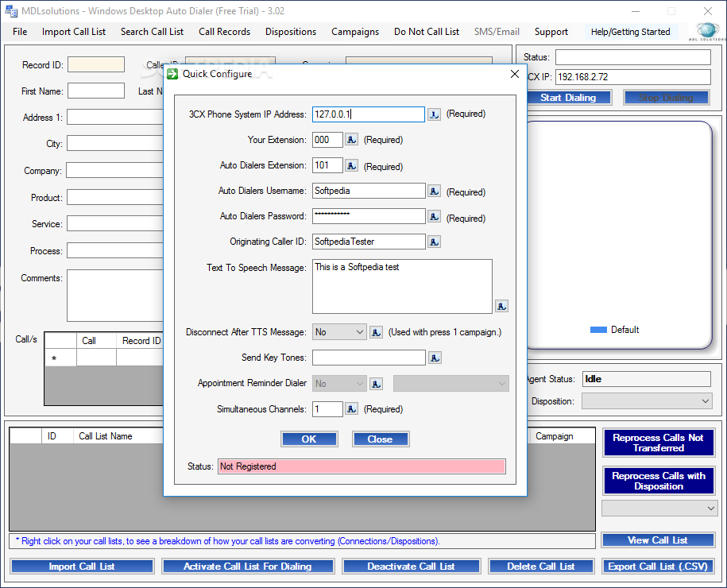Click help icon beside Appointment Reminder Dialer dropdown
Screen dimensions: 727x588
[x=376, y=384]
